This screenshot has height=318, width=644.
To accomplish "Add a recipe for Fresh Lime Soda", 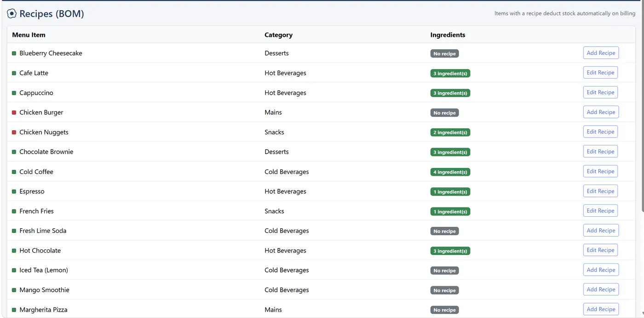I will 601,231.
